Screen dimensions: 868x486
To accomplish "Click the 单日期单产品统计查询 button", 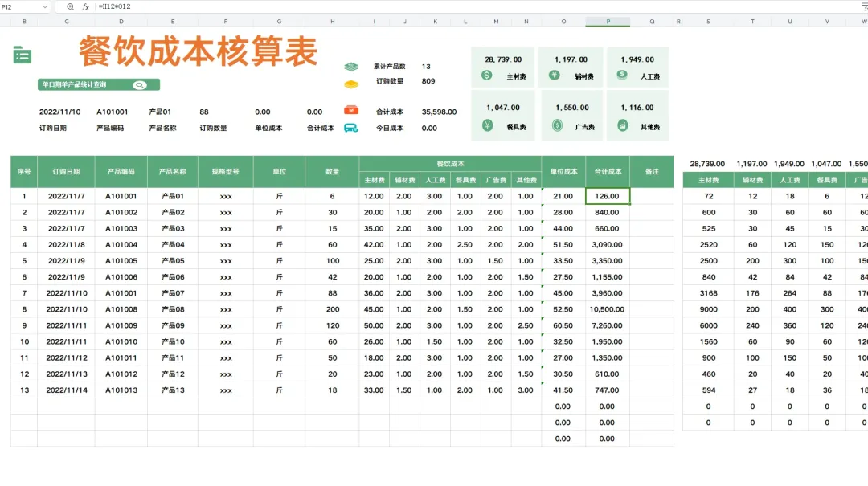I will [x=99, y=84].
